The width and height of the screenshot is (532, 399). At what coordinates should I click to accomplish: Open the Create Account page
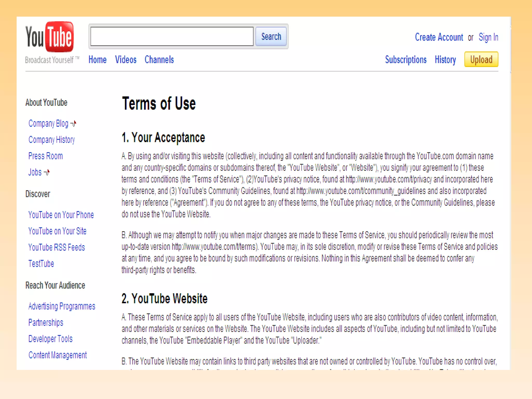tap(439, 37)
